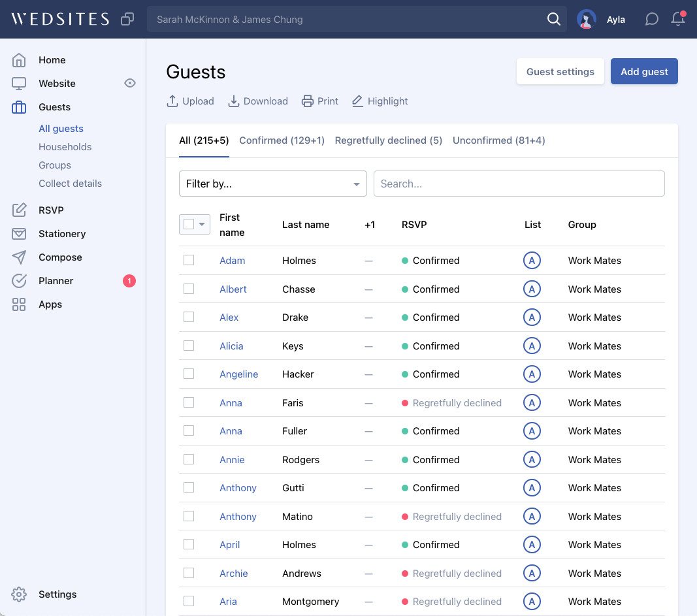This screenshot has width=697, height=616.
Task: Toggle website visibility eye icon
Action: point(130,84)
